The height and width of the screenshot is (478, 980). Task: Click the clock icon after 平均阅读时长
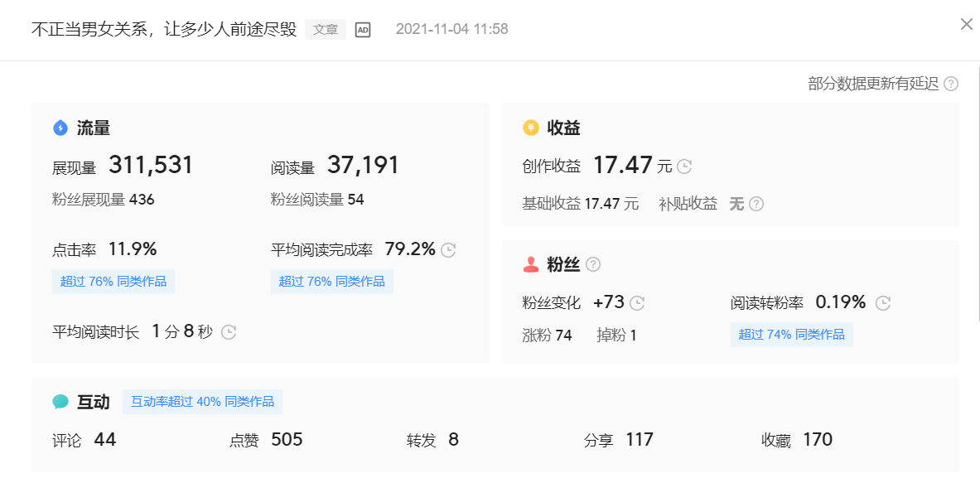pos(229,331)
